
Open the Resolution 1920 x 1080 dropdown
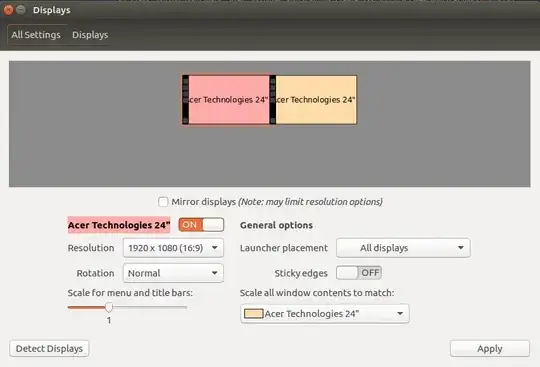click(x=173, y=248)
